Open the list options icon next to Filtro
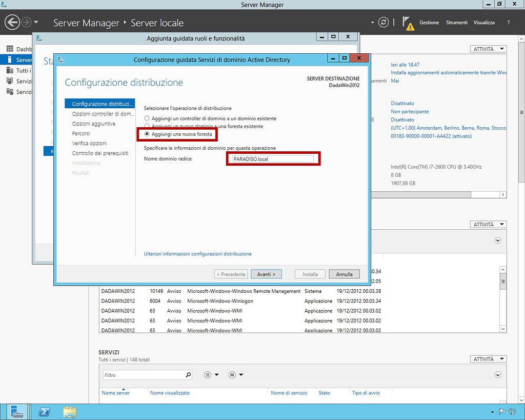The height and width of the screenshot is (420, 525). point(208,375)
